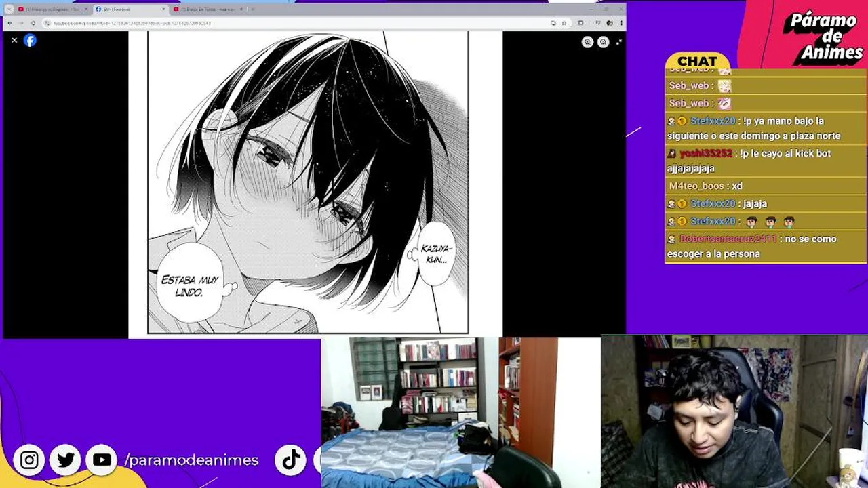This screenshot has height=488, width=868.
Task: Bookmark this page with star icon
Action: coord(564,23)
